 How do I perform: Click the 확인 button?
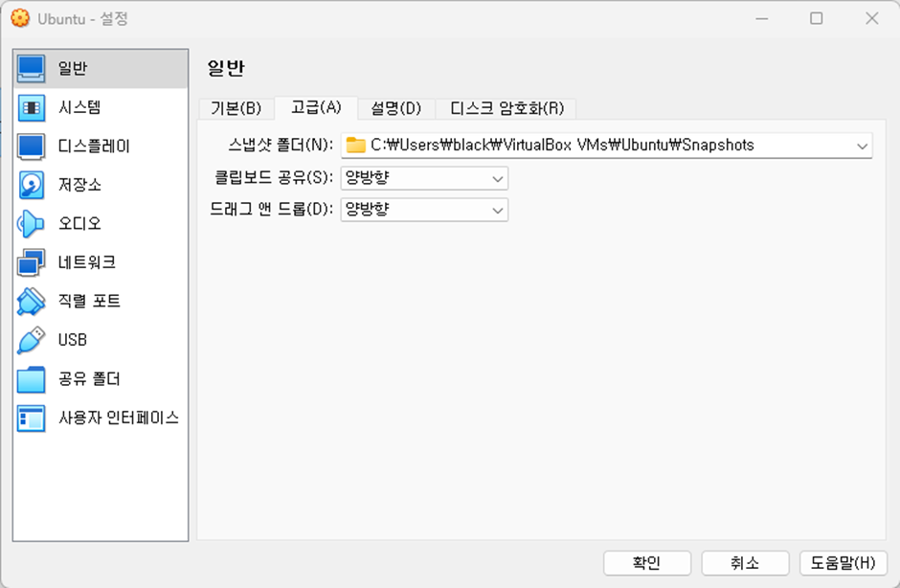coord(647,563)
